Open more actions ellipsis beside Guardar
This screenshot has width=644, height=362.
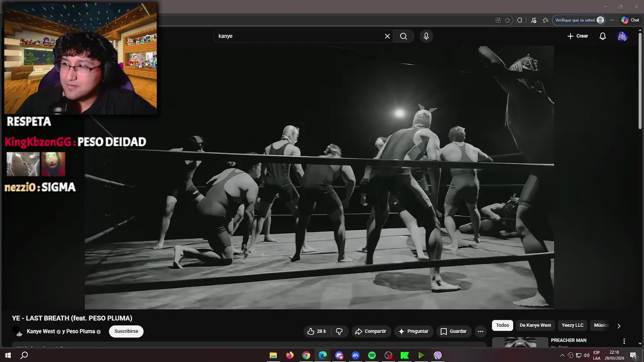[x=480, y=331]
